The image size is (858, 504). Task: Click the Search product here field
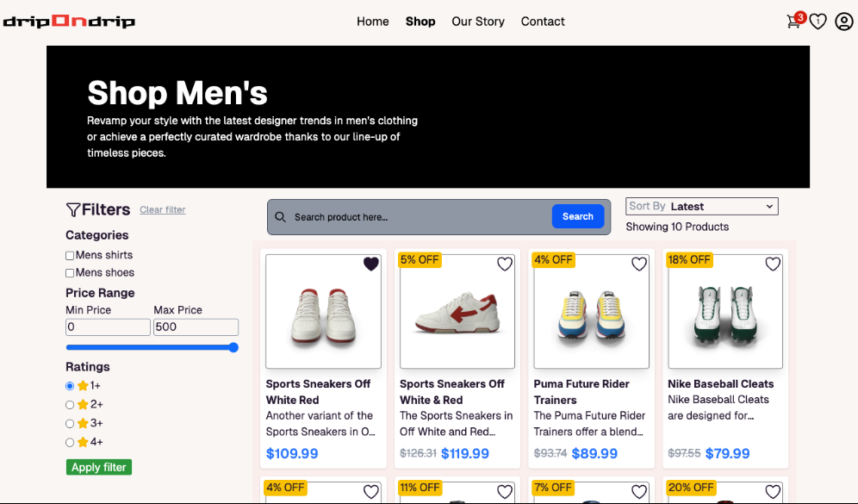pos(419,217)
